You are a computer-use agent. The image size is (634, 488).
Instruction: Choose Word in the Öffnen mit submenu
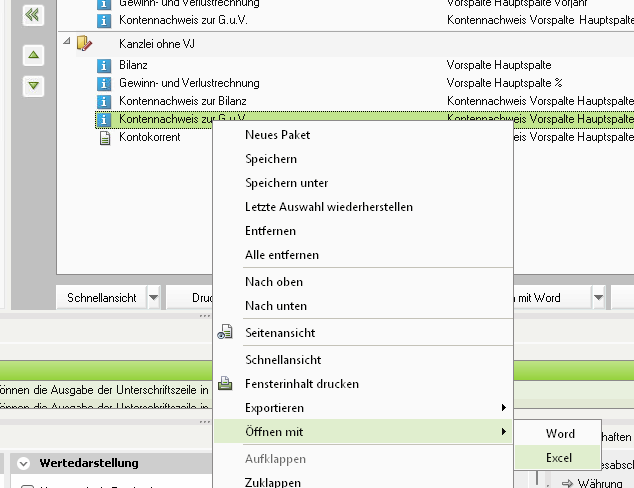coord(558,433)
